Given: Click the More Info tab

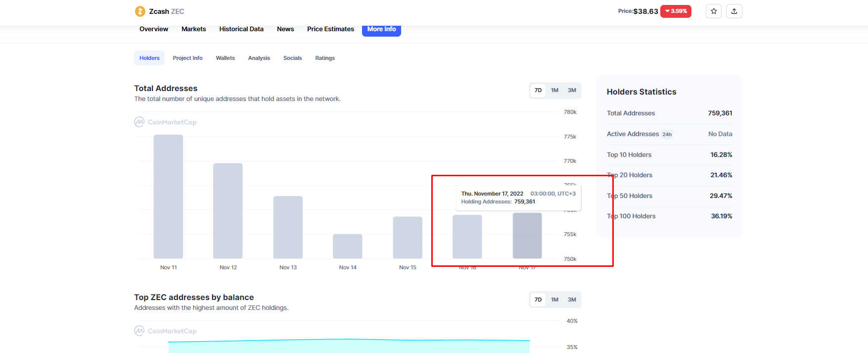Looking at the screenshot, I should coord(381,30).
